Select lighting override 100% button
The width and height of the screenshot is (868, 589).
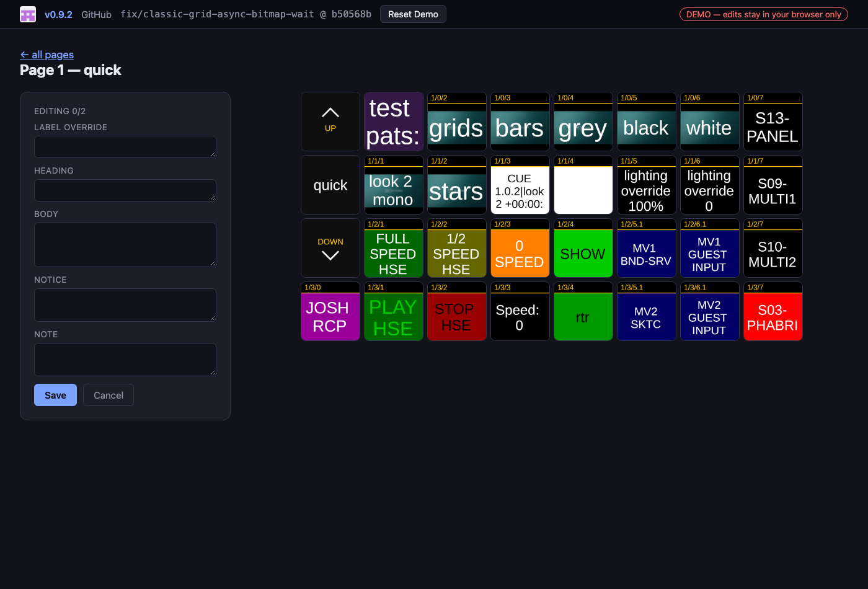pyautogui.click(x=647, y=185)
